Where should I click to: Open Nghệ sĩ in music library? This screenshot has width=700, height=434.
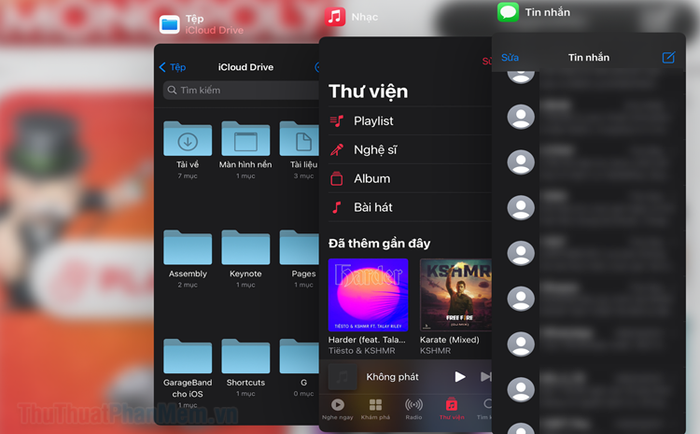[410, 150]
